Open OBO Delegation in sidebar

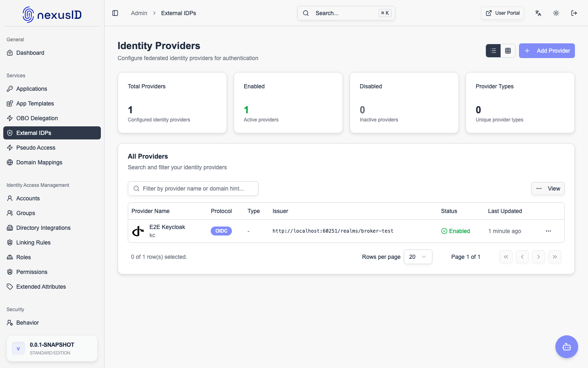click(52, 118)
